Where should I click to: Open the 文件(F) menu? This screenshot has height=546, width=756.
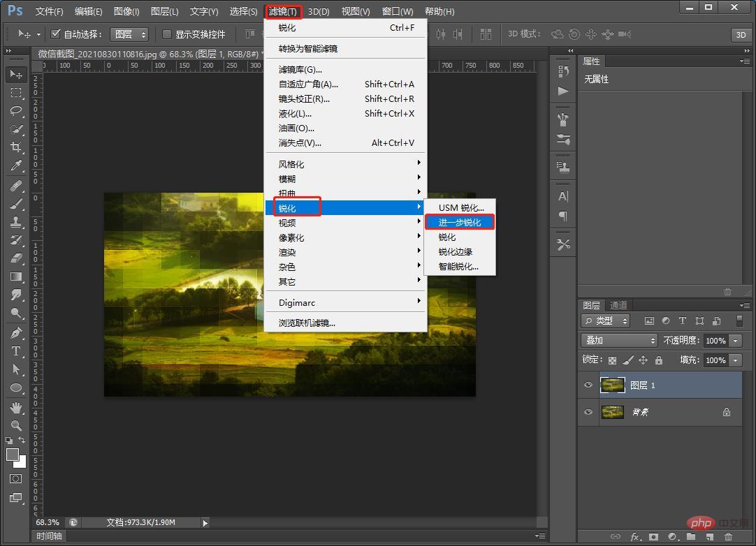(50, 11)
